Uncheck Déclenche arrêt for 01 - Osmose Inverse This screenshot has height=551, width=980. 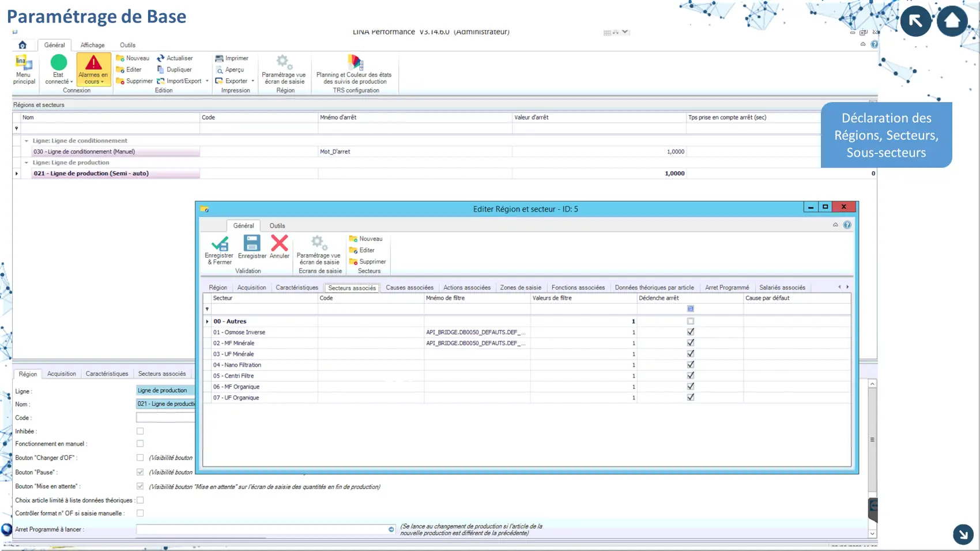[x=691, y=332]
